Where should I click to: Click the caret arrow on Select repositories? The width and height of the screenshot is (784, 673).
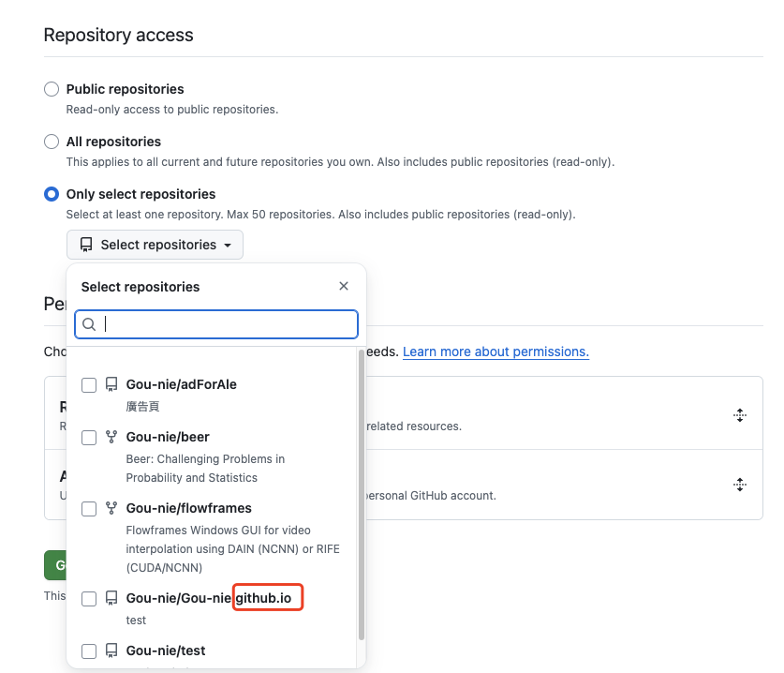click(228, 246)
